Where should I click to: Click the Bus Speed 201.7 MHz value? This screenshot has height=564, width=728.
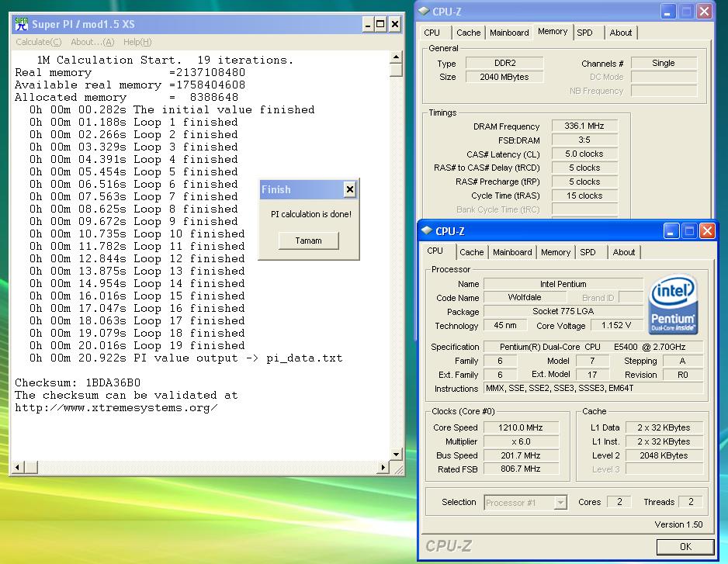tap(521, 455)
